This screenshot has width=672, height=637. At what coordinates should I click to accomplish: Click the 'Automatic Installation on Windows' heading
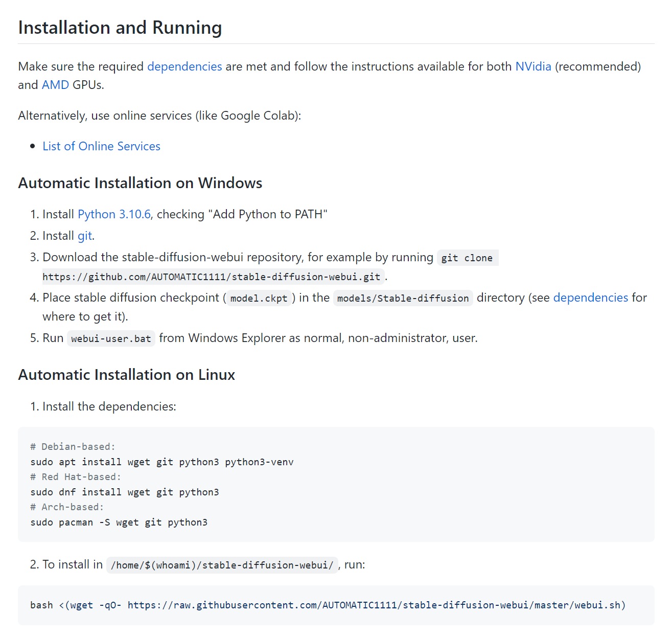140,183
